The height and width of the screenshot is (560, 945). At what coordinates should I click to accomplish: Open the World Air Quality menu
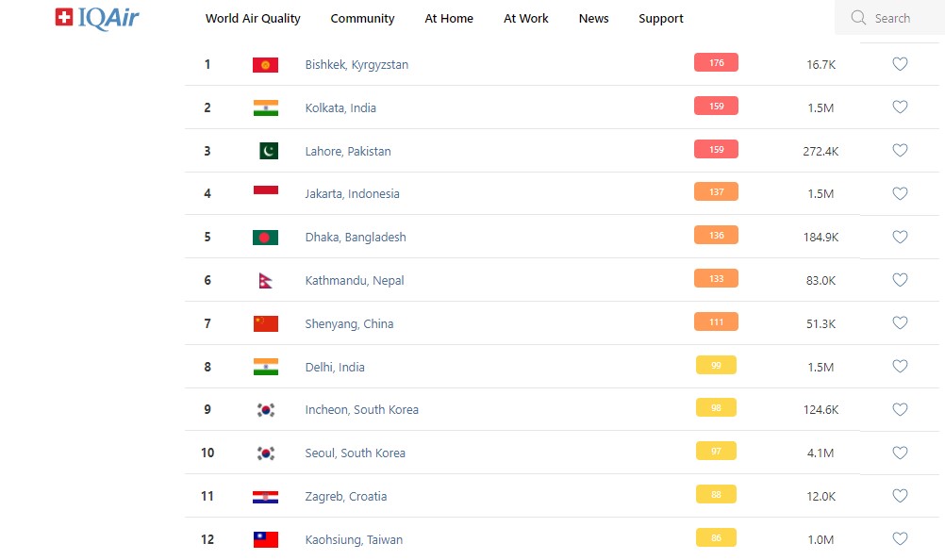click(253, 19)
